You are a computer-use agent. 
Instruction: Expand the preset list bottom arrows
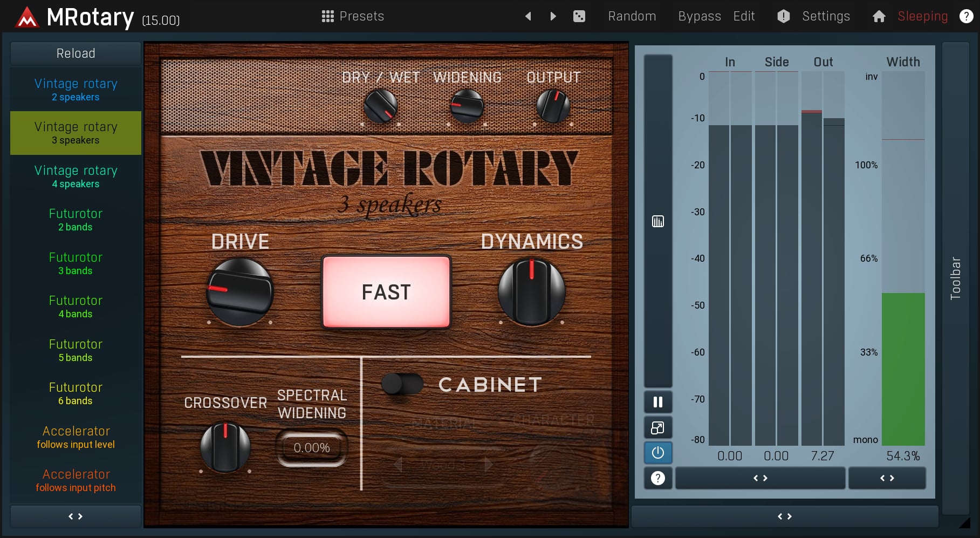click(76, 516)
